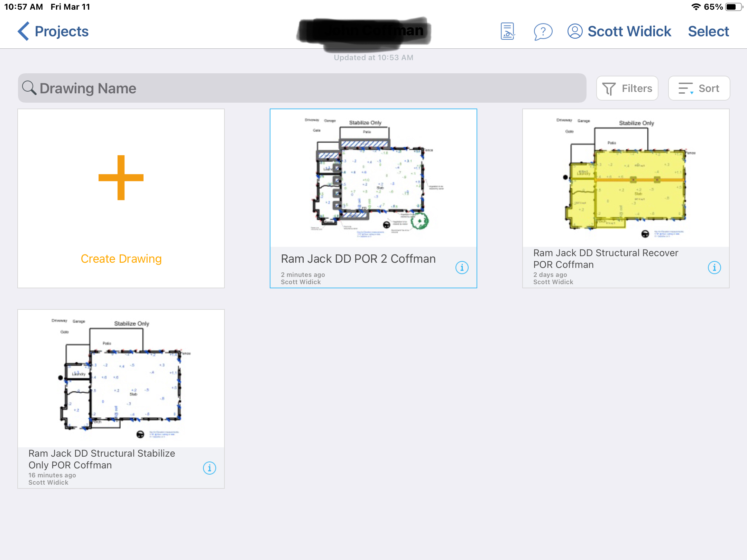
Task: Tap the Select button
Action: 708,31
